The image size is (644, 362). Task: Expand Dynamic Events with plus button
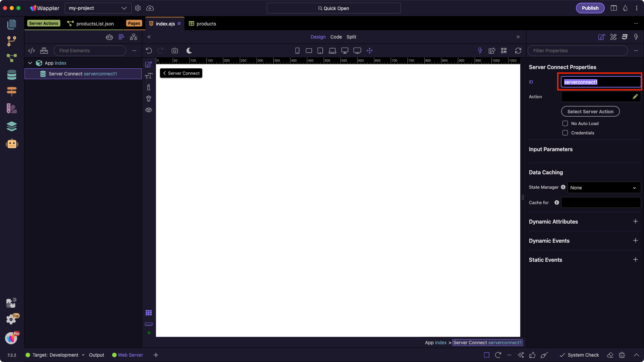(635, 241)
